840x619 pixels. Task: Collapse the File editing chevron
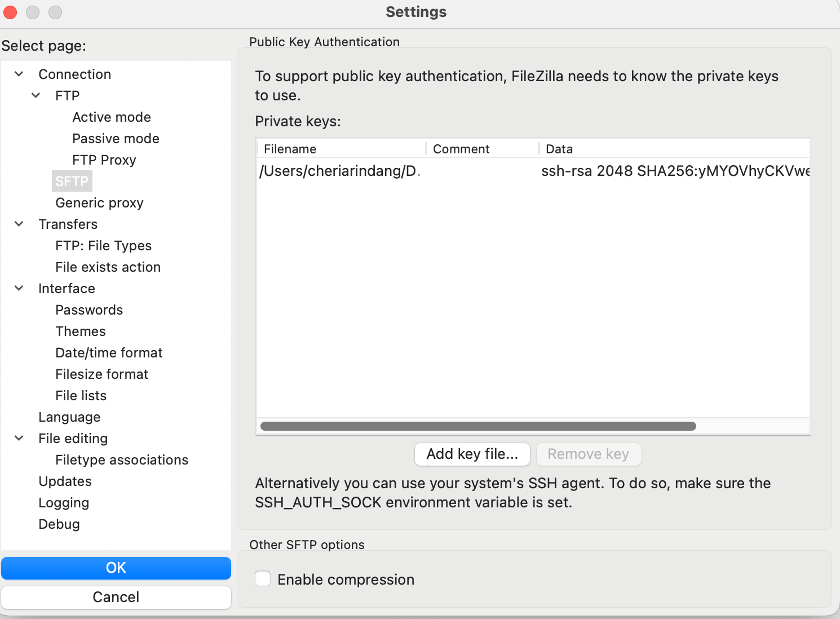tap(19, 439)
